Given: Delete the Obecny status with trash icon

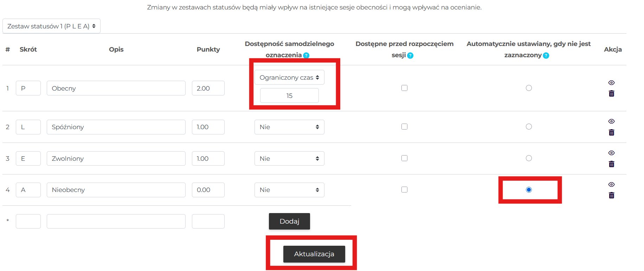Looking at the screenshot, I should [x=611, y=94].
